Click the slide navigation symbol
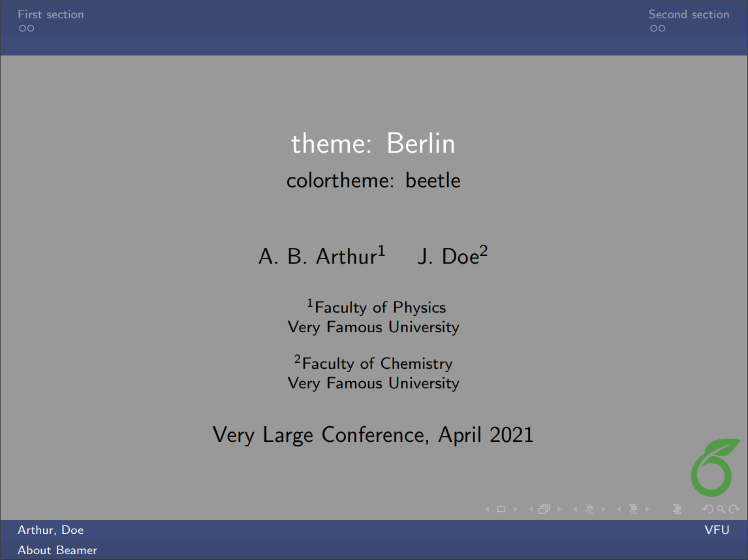 coord(501,509)
